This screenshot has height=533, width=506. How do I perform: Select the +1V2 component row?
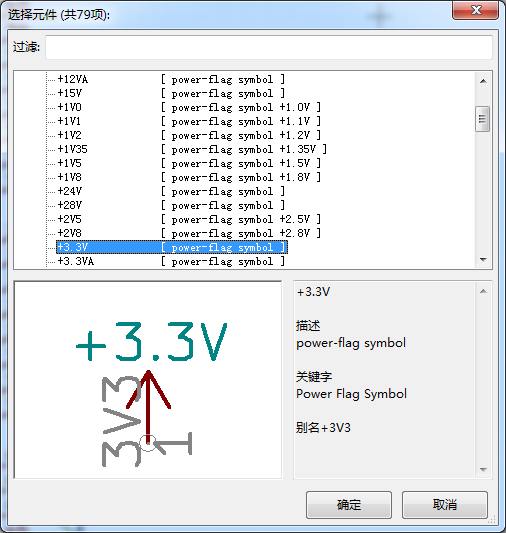(189, 135)
